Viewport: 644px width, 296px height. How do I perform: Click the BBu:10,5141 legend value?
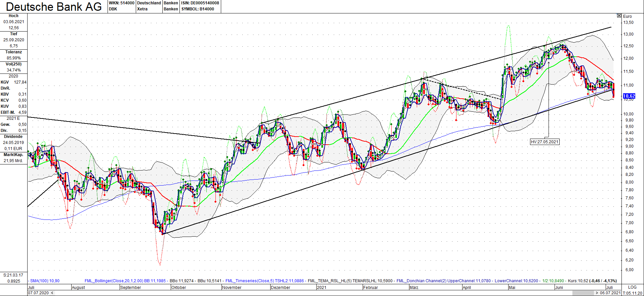coord(209,281)
